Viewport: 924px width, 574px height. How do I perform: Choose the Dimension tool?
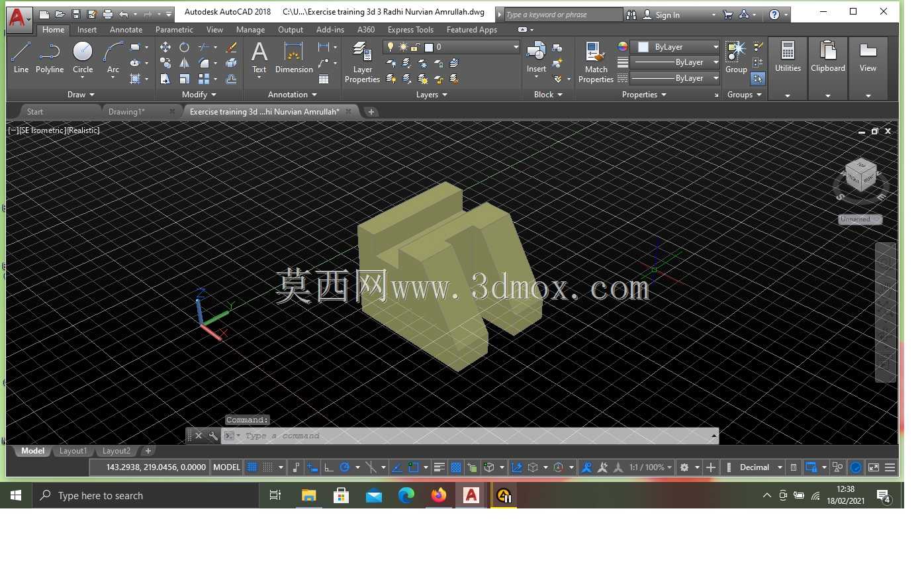pos(294,58)
